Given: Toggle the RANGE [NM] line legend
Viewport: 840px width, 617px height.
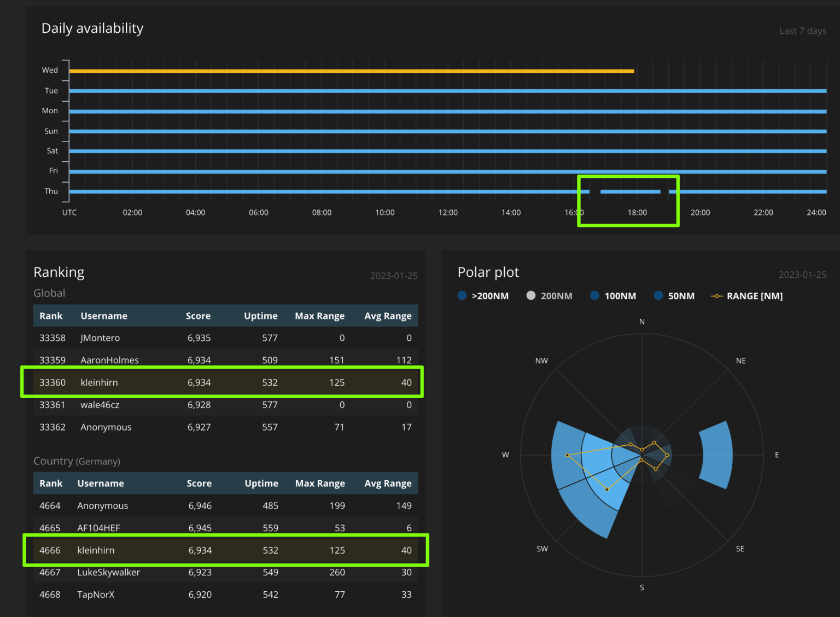Looking at the screenshot, I should tap(716, 296).
